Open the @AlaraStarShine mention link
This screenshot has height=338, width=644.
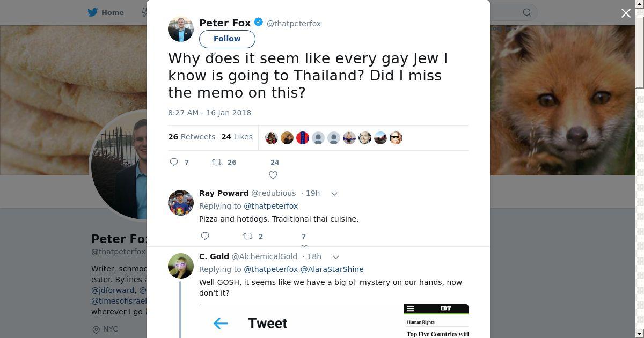tap(332, 269)
